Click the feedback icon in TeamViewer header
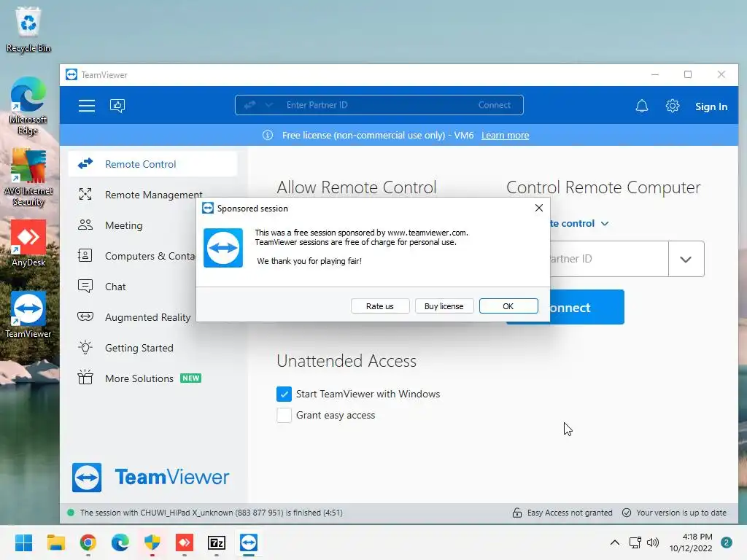The width and height of the screenshot is (747, 560). coord(117,106)
